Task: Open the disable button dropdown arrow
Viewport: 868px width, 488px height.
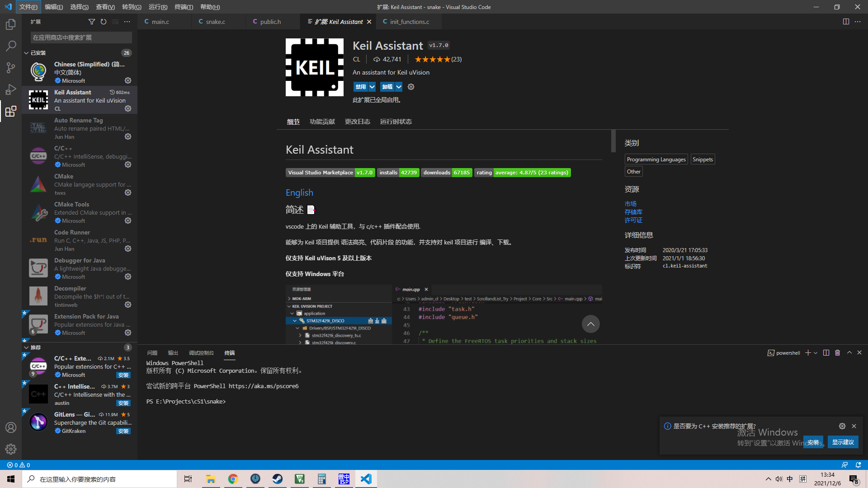Action: tap(372, 87)
